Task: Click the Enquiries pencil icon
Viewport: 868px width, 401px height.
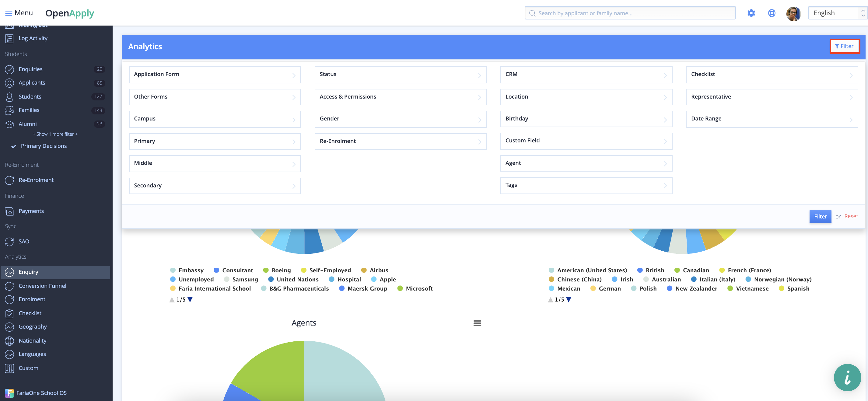Action: (x=9, y=69)
